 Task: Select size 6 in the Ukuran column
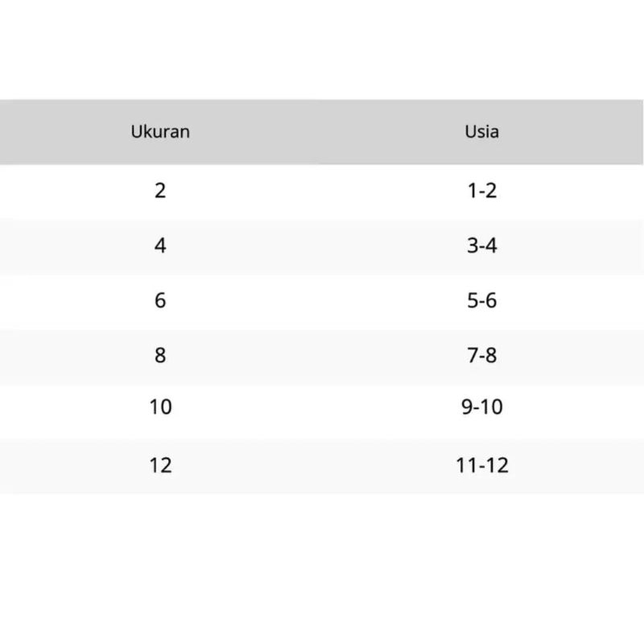pos(160,300)
